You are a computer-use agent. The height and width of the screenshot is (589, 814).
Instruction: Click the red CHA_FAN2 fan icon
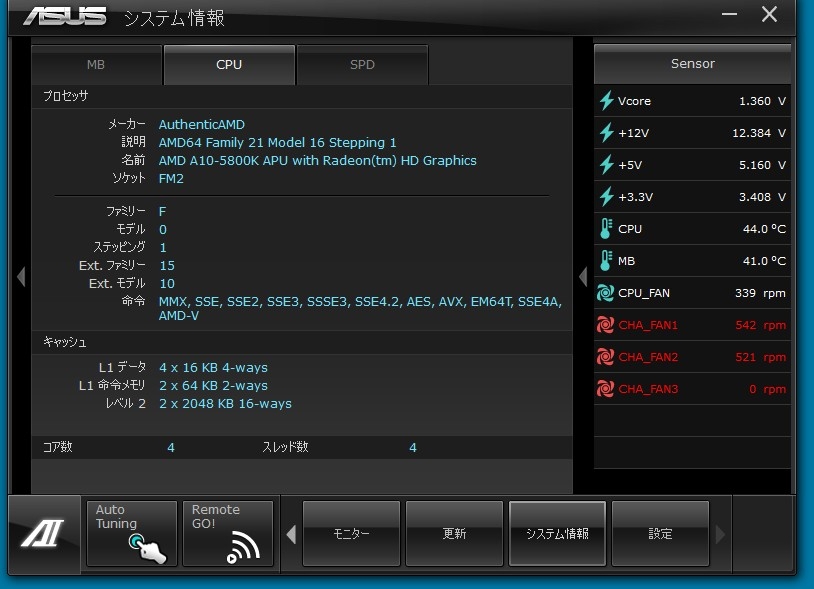click(605, 357)
